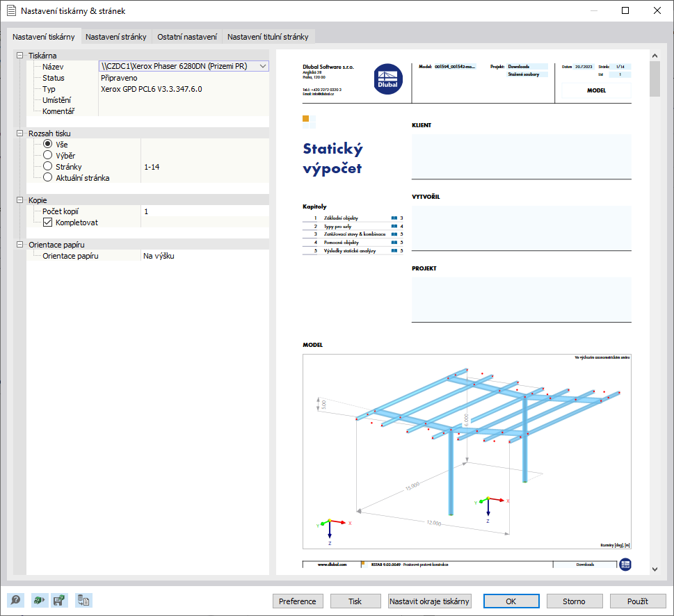Image resolution: width=674 pixels, height=616 pixels.
Task: Select the Vše radio button
Action: click(x=48, y=144)
